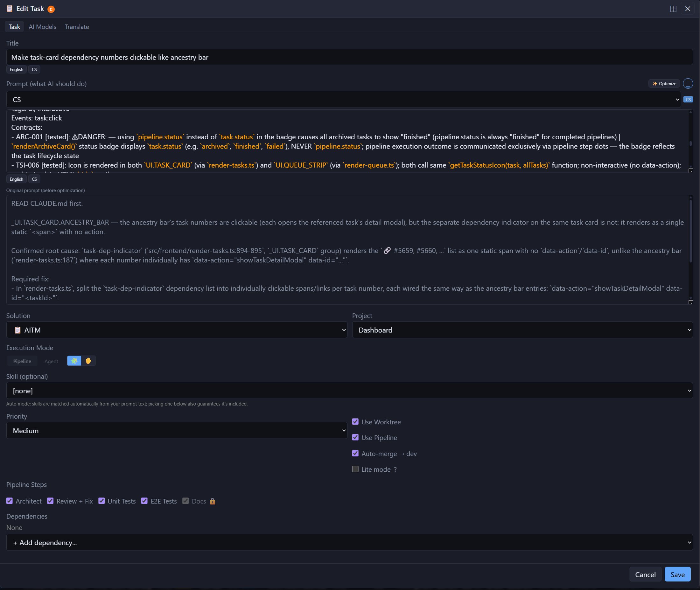
Task: Select CS language under the Title
Action: [34, 70]
